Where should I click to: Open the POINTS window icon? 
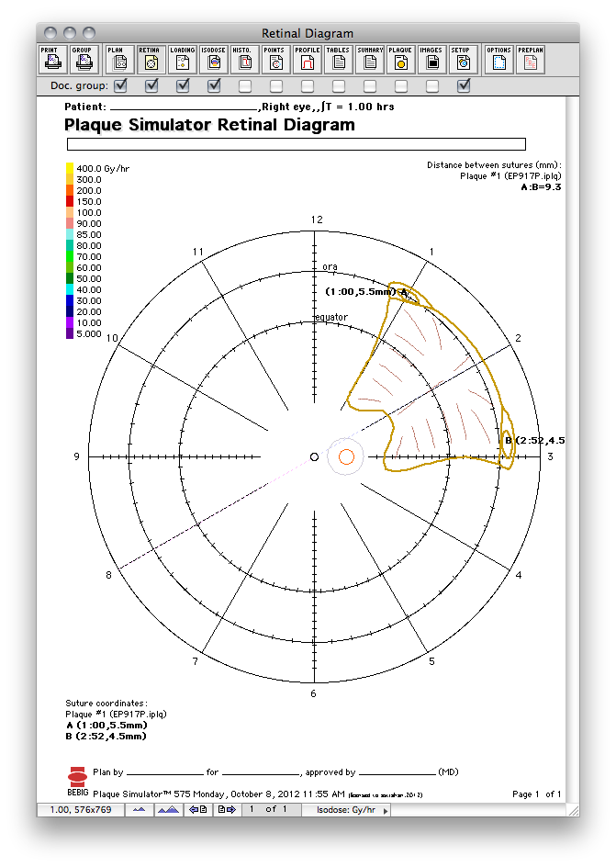tap(275, 60)
